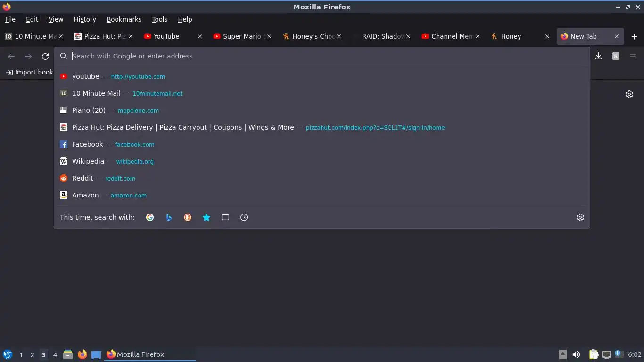
Task: Search with Google engine icon
Action: [150, 217]
